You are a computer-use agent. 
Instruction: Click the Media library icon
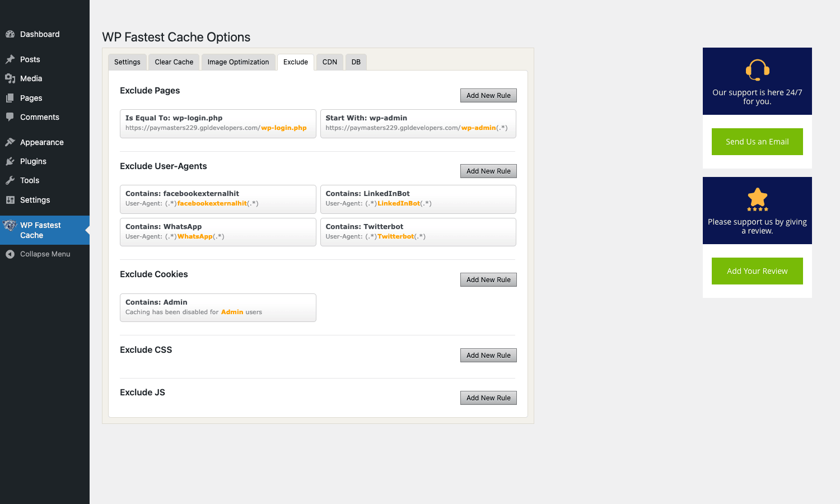pos(10,78)
